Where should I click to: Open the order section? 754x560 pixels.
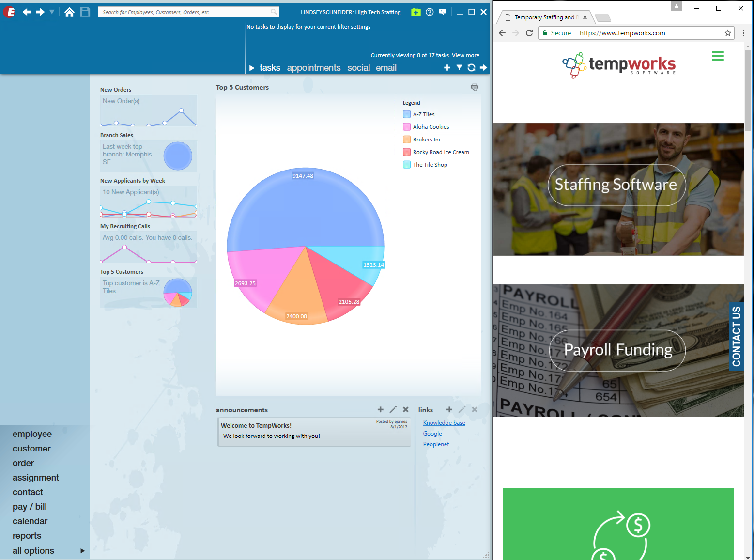(23, 463)
